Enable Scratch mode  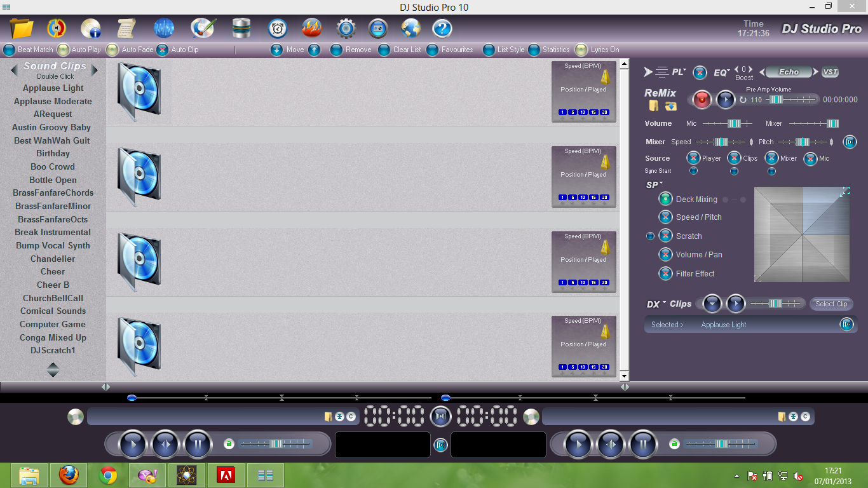click(665, 236)
